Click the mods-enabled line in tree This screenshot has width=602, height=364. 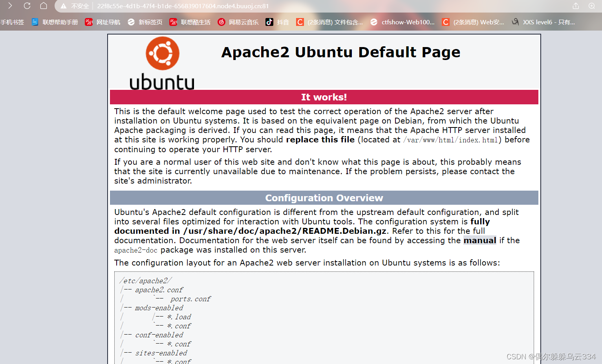pos(159,308)
